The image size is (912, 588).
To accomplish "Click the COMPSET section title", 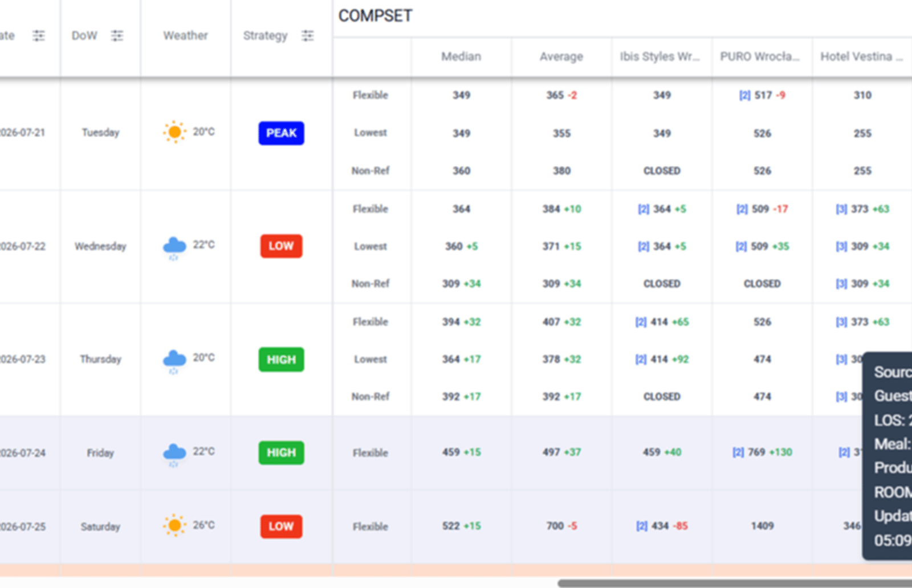I will point(375,16).
